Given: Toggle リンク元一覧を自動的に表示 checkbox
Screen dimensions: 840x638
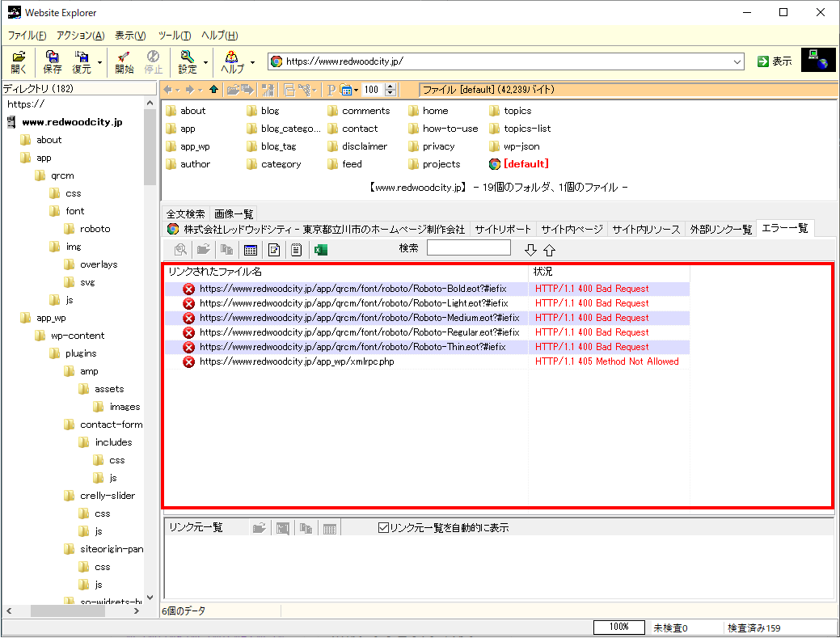Looking at the screenshot, I should tap(383, 528).
